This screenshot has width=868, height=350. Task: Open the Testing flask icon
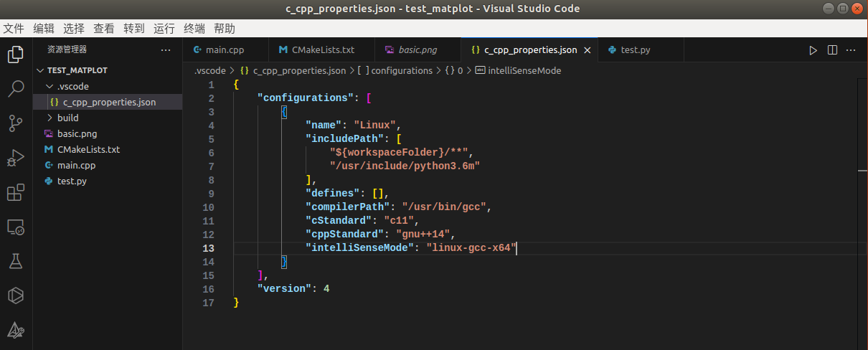pos(16,261)
